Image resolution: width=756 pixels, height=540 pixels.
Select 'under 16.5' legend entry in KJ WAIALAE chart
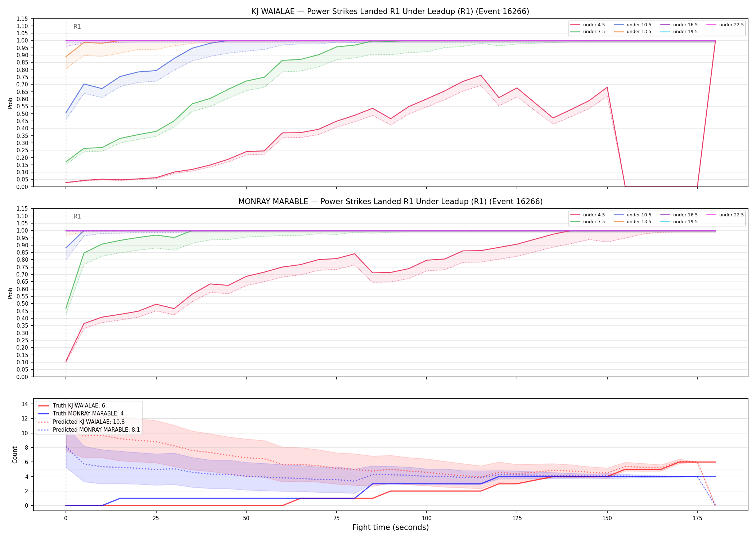point(679,25)
